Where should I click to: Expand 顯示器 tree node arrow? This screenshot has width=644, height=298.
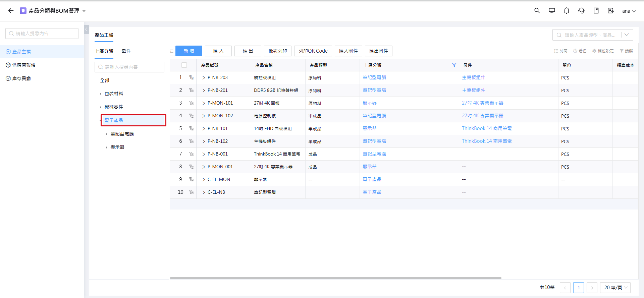pyautogui.click(x=106, y=147)
